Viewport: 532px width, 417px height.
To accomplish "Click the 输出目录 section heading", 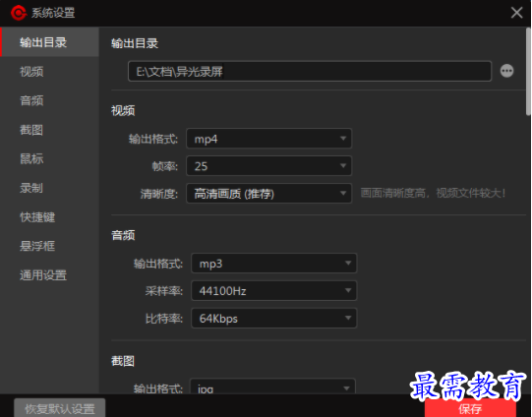I will coord(135,43).
